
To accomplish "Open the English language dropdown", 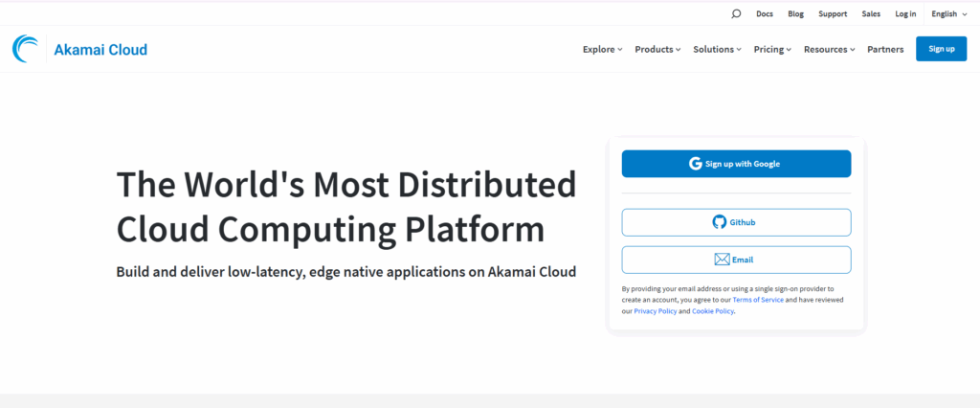I will pos(948,13).
